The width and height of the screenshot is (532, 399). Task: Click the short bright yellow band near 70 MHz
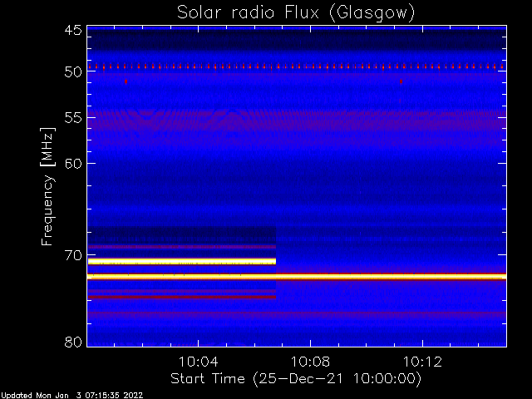tap(182, 261)
